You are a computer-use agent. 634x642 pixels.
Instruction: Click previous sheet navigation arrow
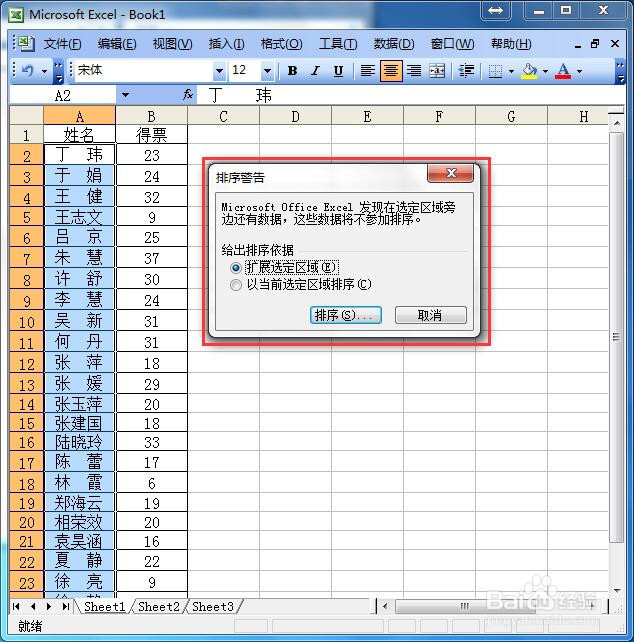[x=33, y=606]
